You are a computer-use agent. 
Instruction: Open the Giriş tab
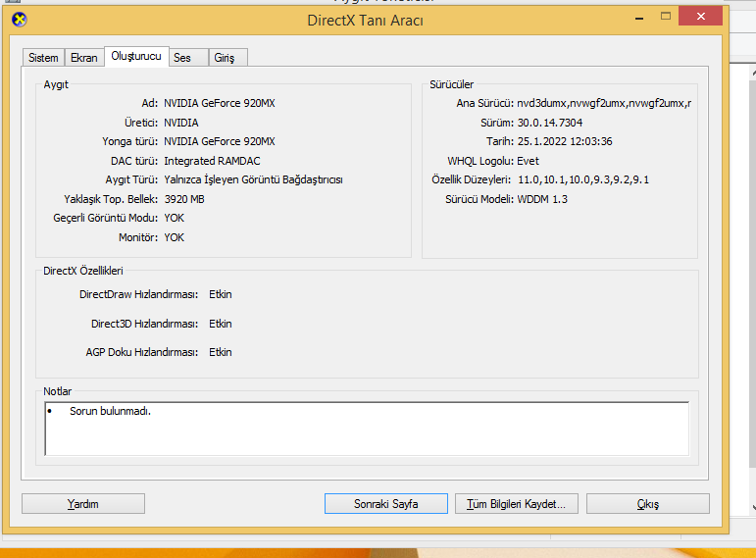(x=225, y=58)
